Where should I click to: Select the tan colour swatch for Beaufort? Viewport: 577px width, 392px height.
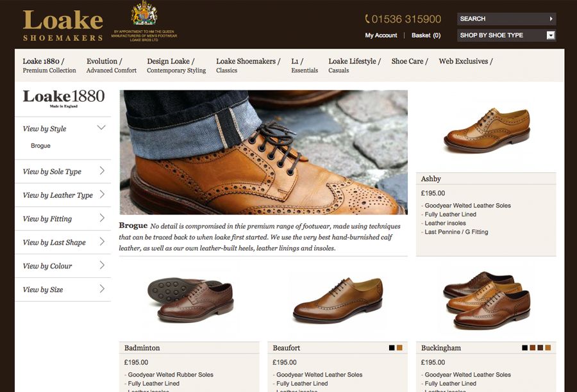pos(399,348)
